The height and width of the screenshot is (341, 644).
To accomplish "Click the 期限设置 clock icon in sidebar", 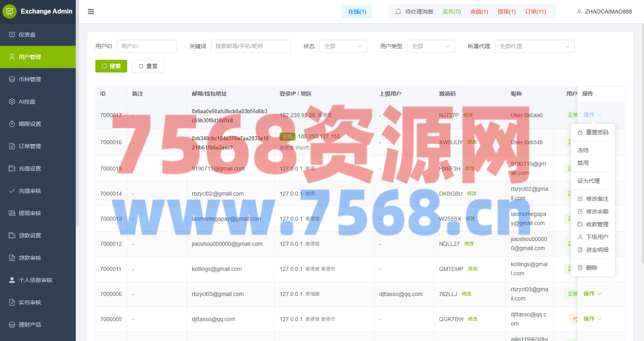I will click(x=12, y=124).
